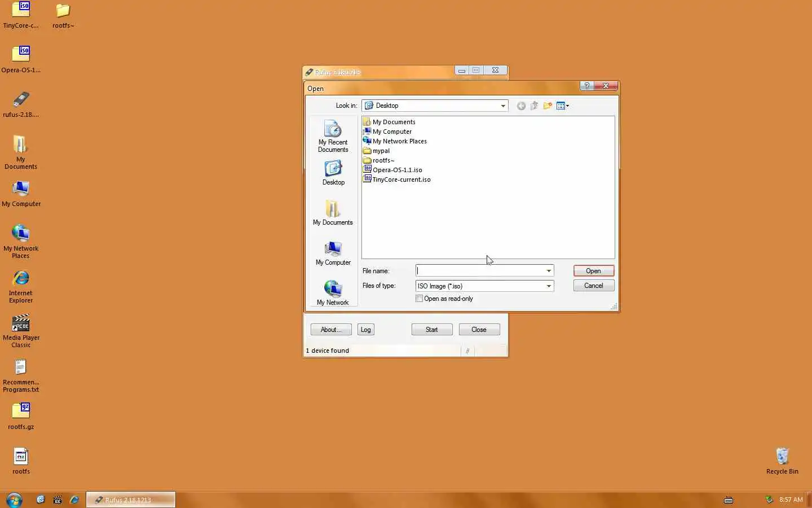Viewport: 812px width, 508px height.
Task: Click the Close button in Rufus window
Action: (x=479, y=330)
